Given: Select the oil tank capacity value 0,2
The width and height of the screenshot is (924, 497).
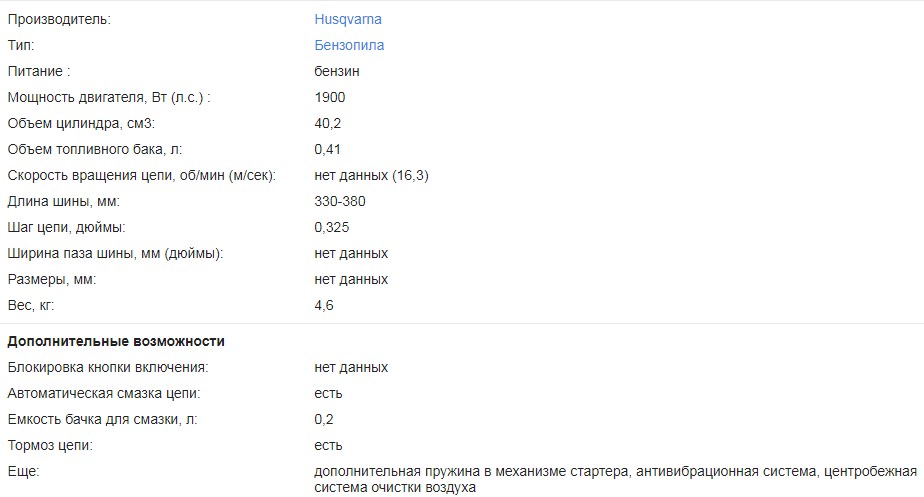Looking at the screenshot, I should 324,419.
